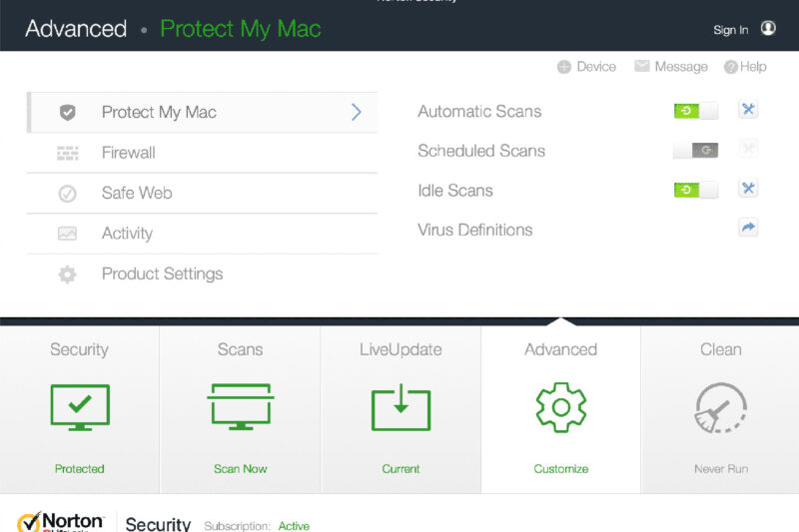This screenshot has height=532, width=799.
Task: Click the Scans monitor icon
Action: [241, 407]
